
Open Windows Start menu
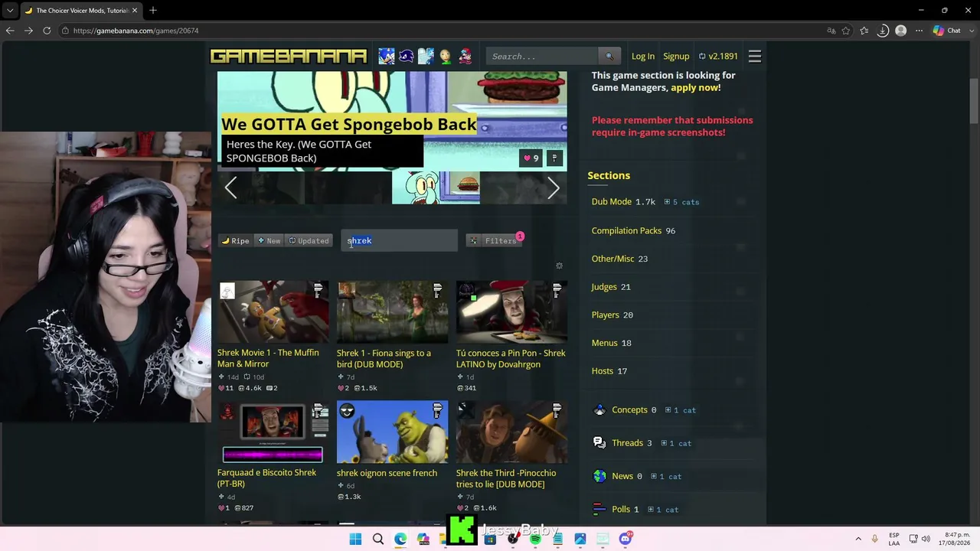[x=355, y=539]
